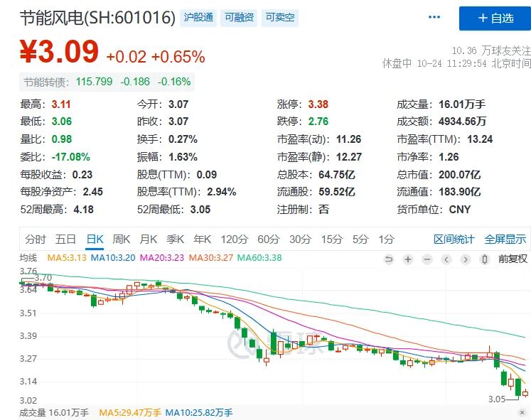The image size is (531, 420).
Task: Open 区间统计 range statistics
Action: pyautogui.click(x=454, y=239)
